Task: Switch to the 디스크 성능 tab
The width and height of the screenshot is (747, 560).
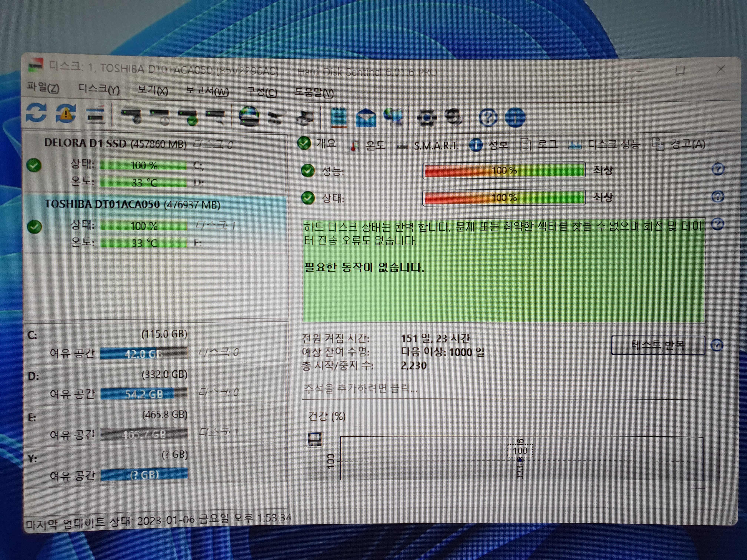Action: (x=604, y=144)
